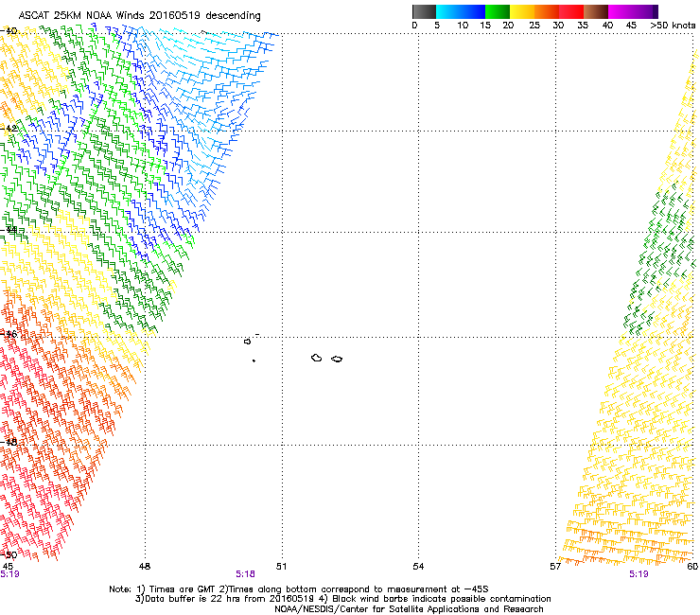This screenshot has width=700, height=615.
Task: Click the yellow 20-25 knots legend segment
Action: click(x=522, y=11)
